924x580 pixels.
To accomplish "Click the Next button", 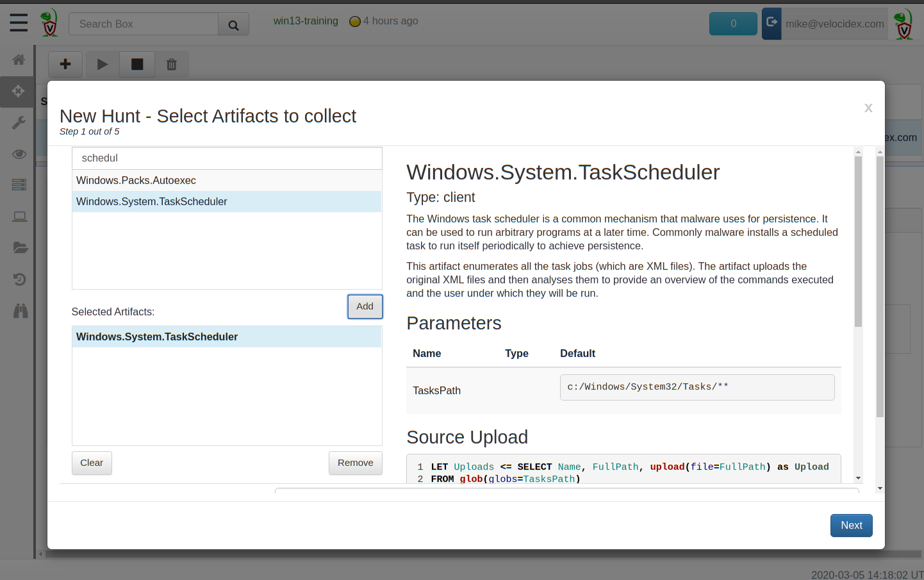I will coord(852,526).
